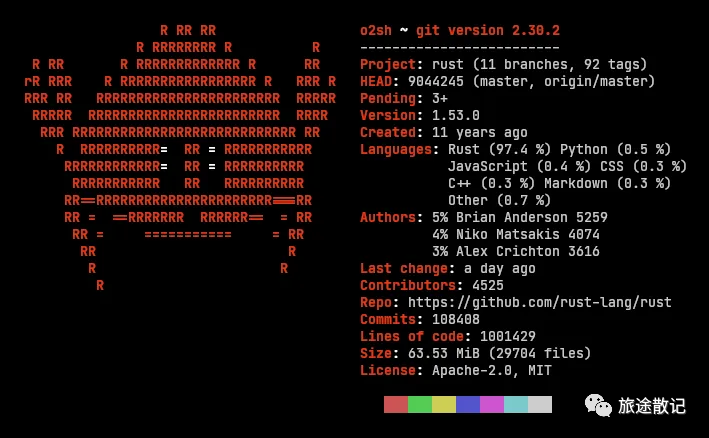Click the blue color swatch

coord(468,405)
